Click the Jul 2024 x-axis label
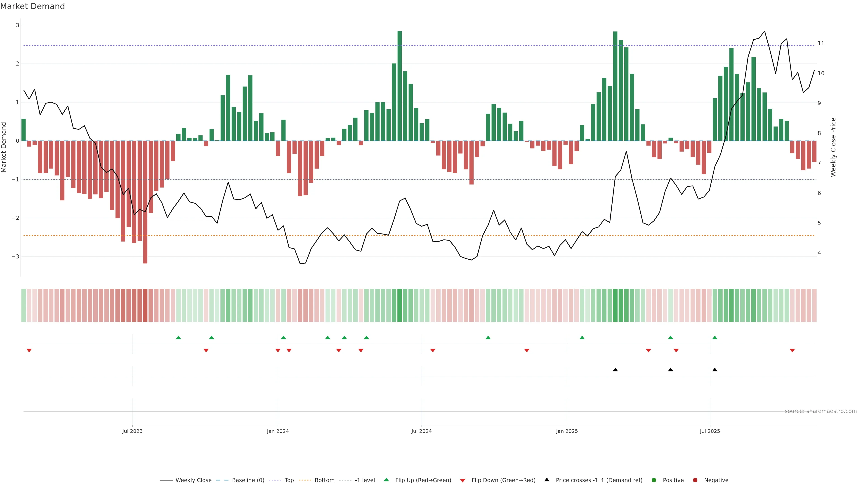868x488 pixels. click(x=421, y=431)
